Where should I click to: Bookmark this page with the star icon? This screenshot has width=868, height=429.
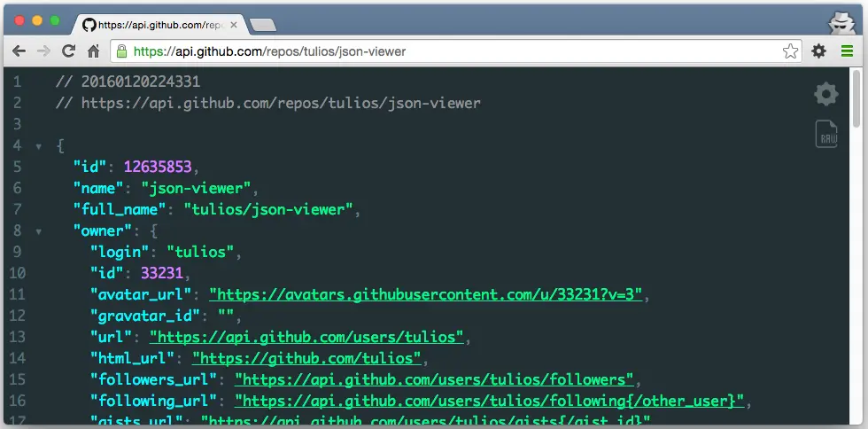(x=790, y=51)
